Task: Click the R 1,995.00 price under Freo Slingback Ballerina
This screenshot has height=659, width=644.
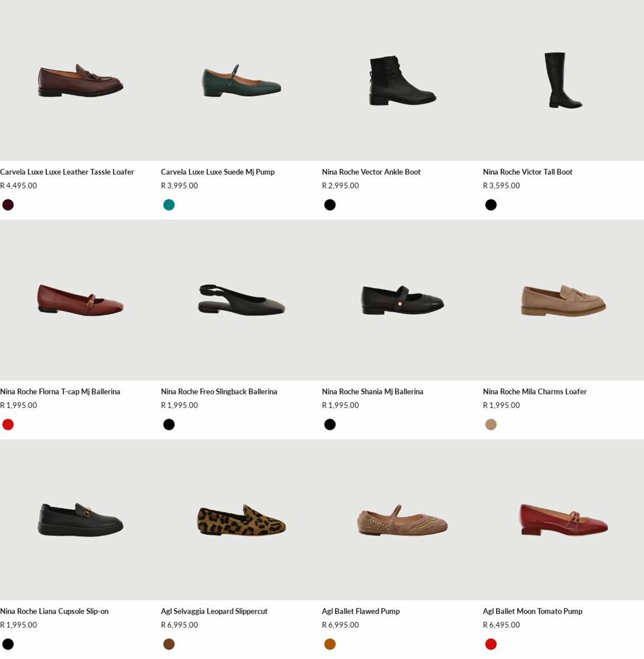Action: point(179,406)
